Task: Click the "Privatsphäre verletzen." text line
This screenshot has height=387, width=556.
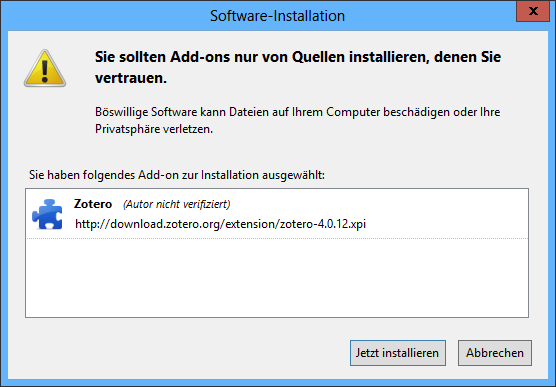Action: coord(154,129)
